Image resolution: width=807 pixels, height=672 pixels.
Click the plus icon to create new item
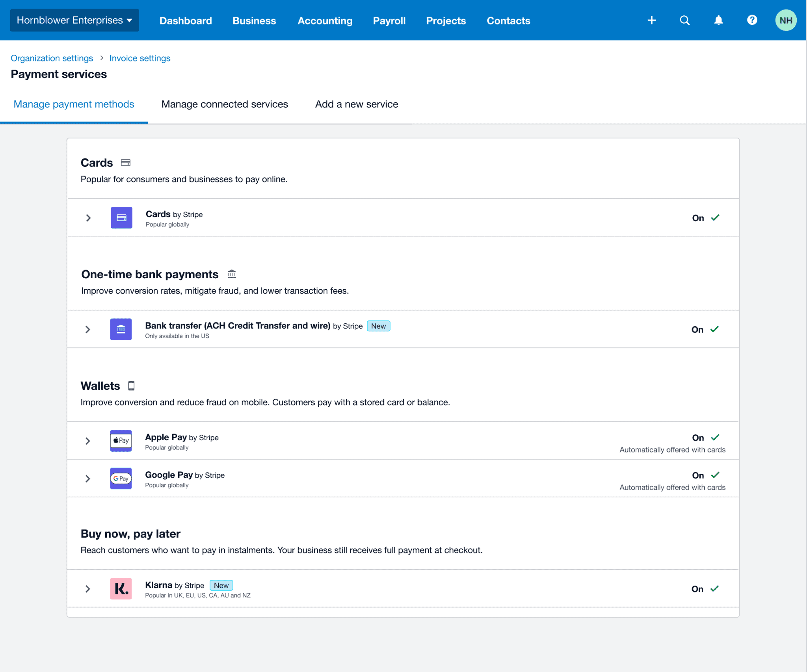(652, 20)
